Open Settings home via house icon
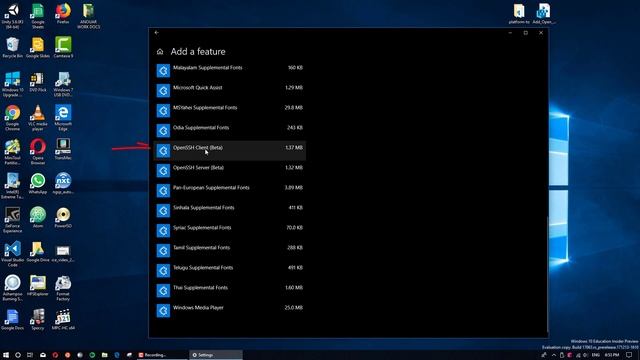Screen dimensions: 640x360 [160, 51]
